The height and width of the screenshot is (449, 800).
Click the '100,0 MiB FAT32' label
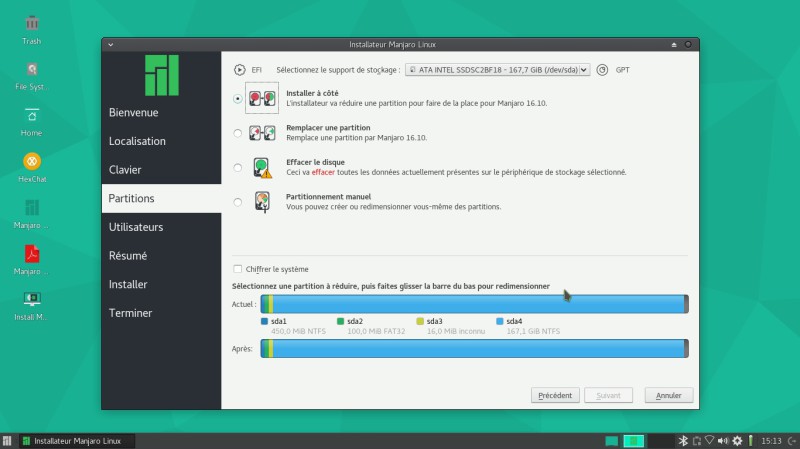click(376, 332)
